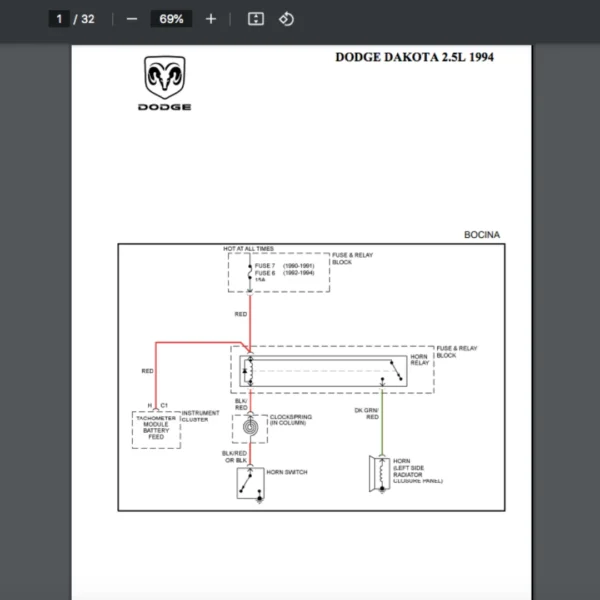This screenshot has width=600, height=600.
Task: Click the CLOCKSPRING (IN COLUMN) label
Action: 291,420
